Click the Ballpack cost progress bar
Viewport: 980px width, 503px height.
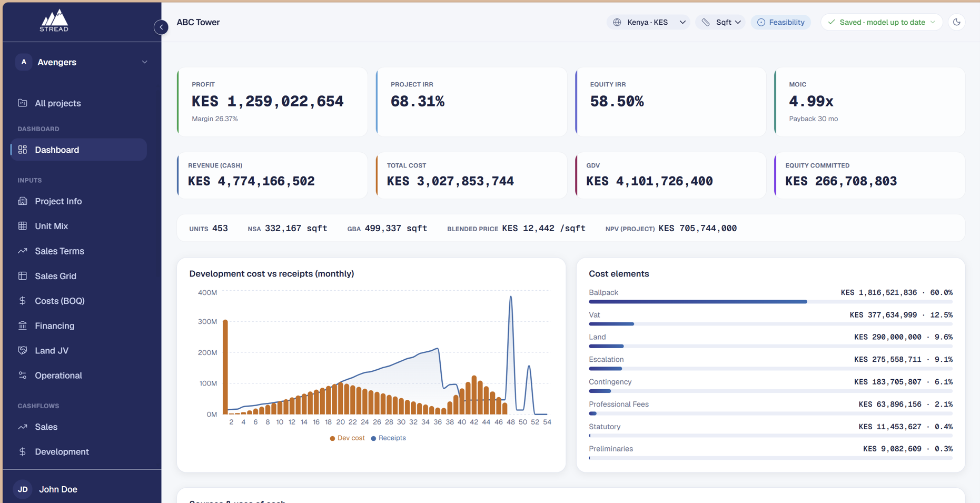point(771,302)
